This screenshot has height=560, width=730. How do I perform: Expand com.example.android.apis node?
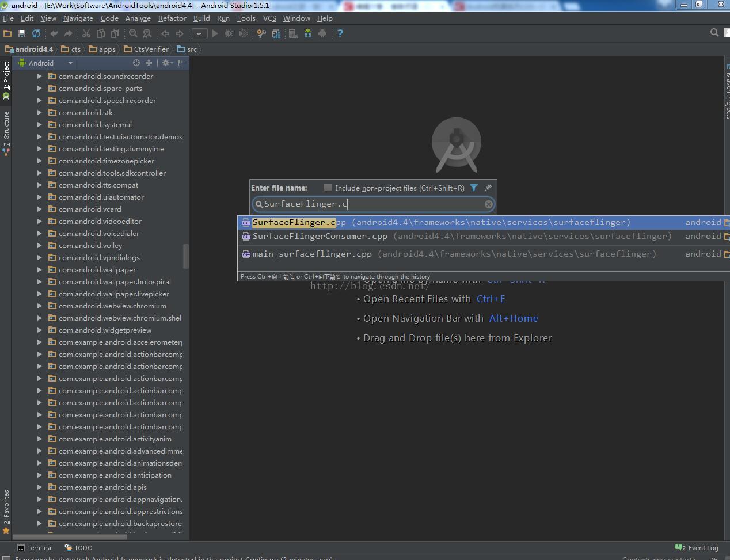tap(39, 487)
